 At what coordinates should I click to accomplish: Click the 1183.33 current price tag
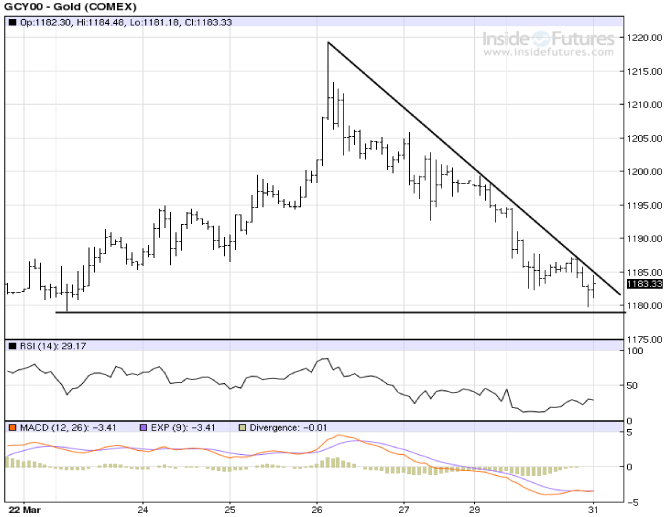pos(640,285)
